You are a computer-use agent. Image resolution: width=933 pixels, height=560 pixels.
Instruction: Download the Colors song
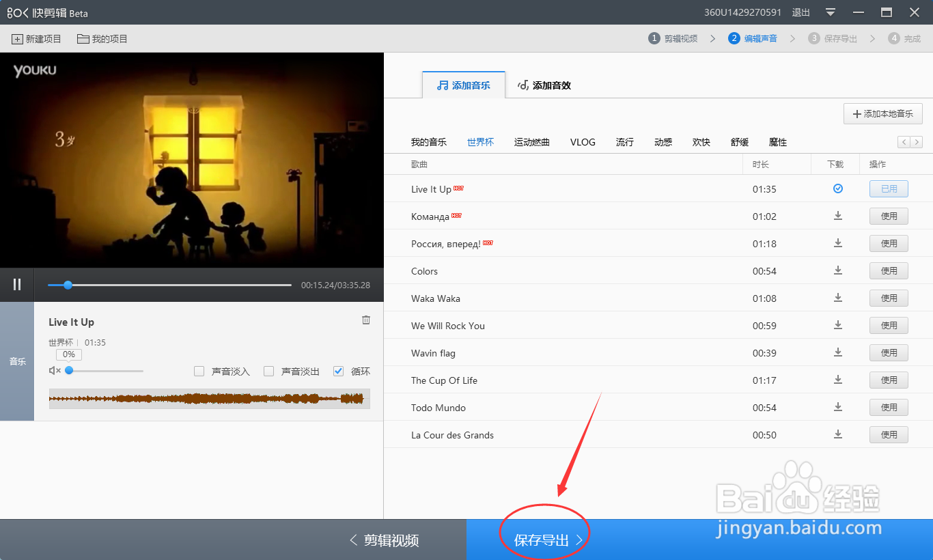click(x=838, y=270)
